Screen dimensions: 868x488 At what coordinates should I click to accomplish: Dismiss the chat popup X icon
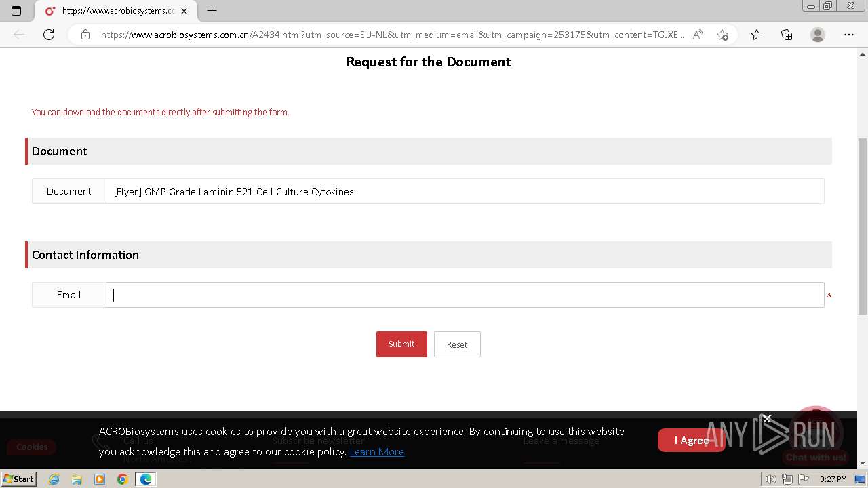767,420
